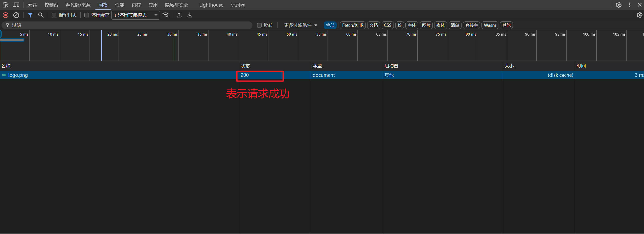Toggle device toolbar emulation icon
The width and height of the screenshot is (644, 234).
[x=16, y=5]
